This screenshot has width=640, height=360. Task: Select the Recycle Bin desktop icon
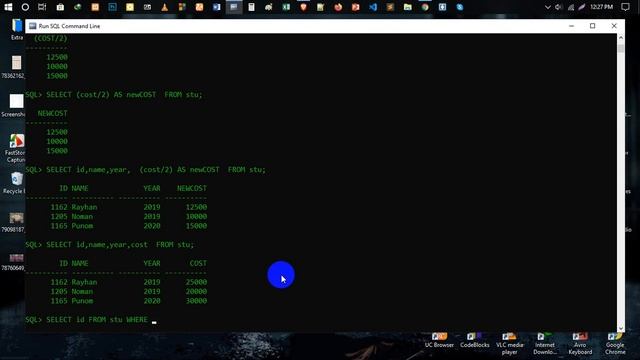pos(15,182)
